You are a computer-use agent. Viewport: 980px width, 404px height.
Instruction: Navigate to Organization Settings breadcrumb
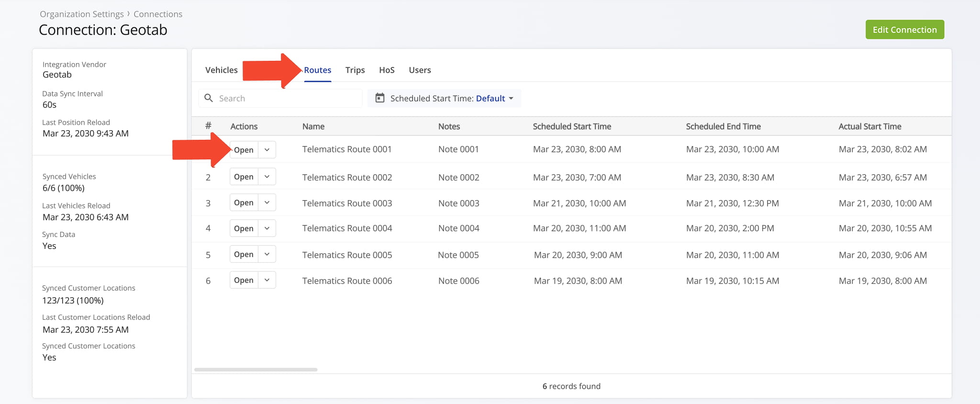coord(81,14)
